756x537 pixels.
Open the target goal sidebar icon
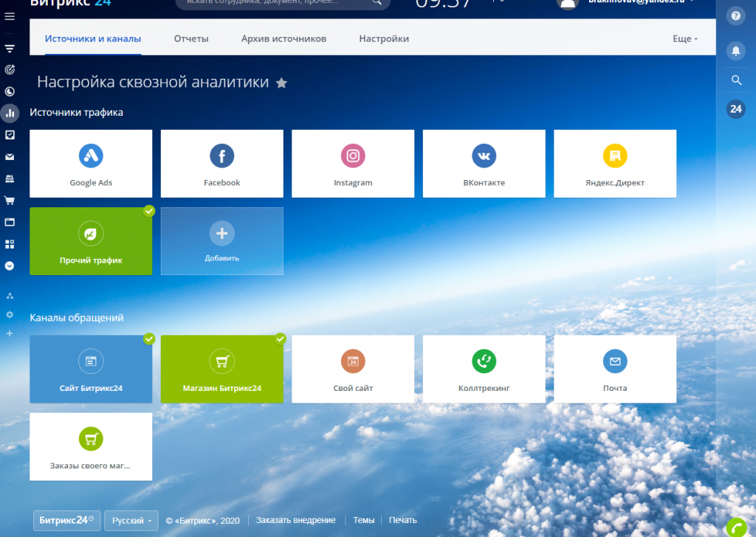tap(10, 70)
